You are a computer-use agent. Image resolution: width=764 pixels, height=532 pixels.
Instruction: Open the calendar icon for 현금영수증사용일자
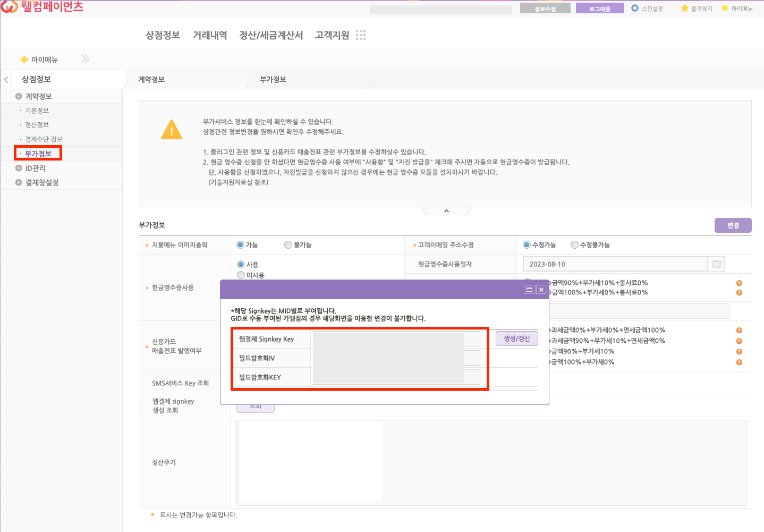click(x=717, y=264)
